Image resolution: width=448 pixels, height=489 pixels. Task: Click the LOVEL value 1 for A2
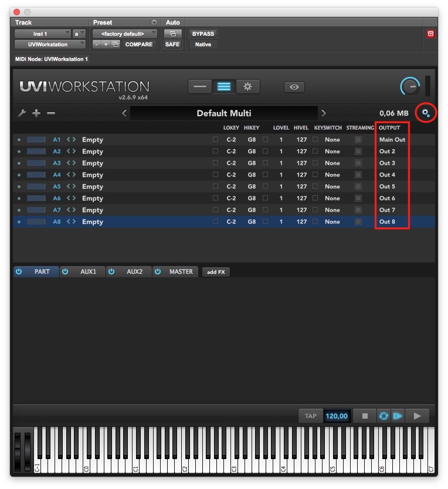[281, 151]
